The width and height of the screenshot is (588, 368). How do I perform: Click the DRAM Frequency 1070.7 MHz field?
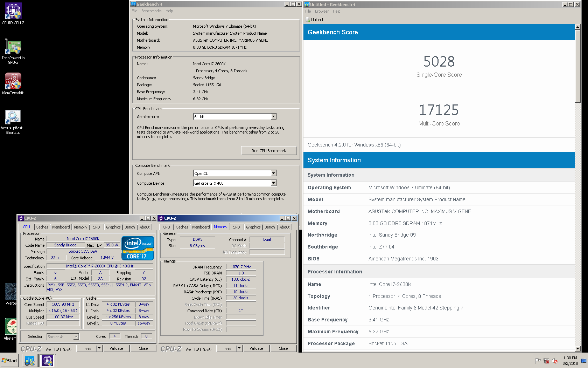point(241,267)
